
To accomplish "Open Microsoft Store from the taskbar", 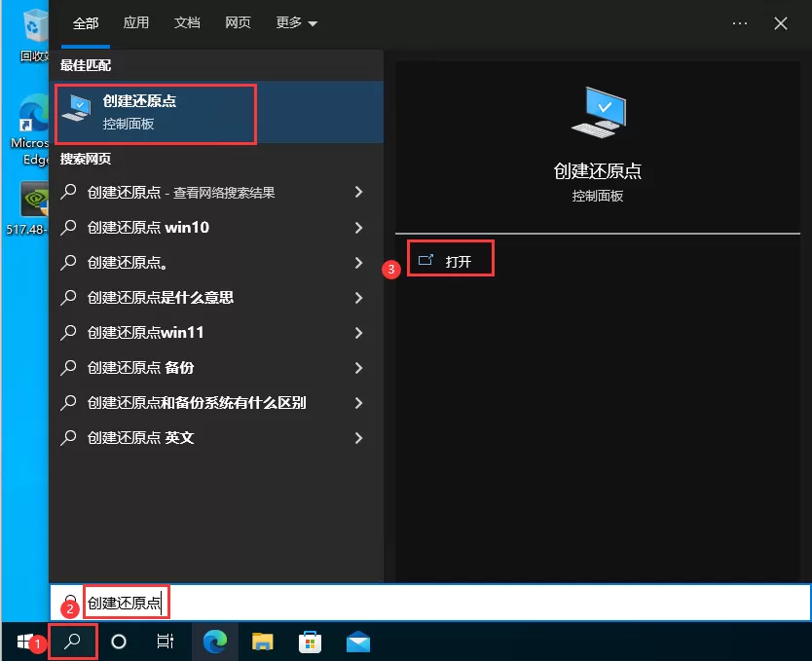I will [x=308, y=643].
